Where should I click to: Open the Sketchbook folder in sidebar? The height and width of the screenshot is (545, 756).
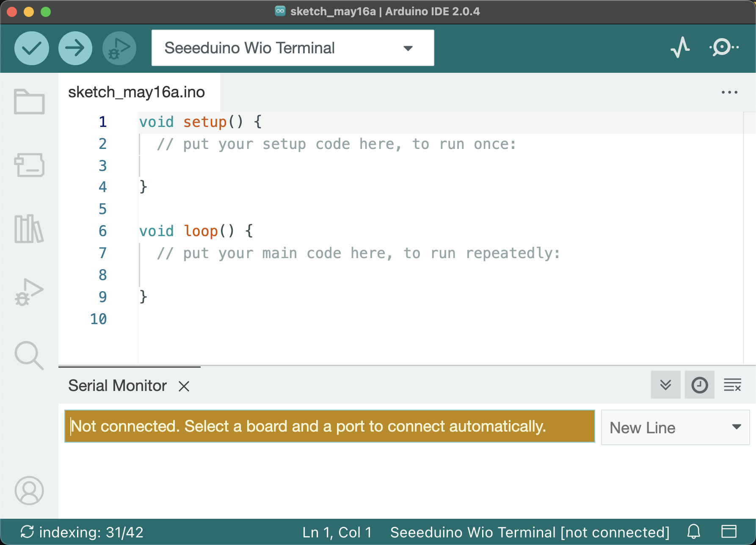pos(29,102)
